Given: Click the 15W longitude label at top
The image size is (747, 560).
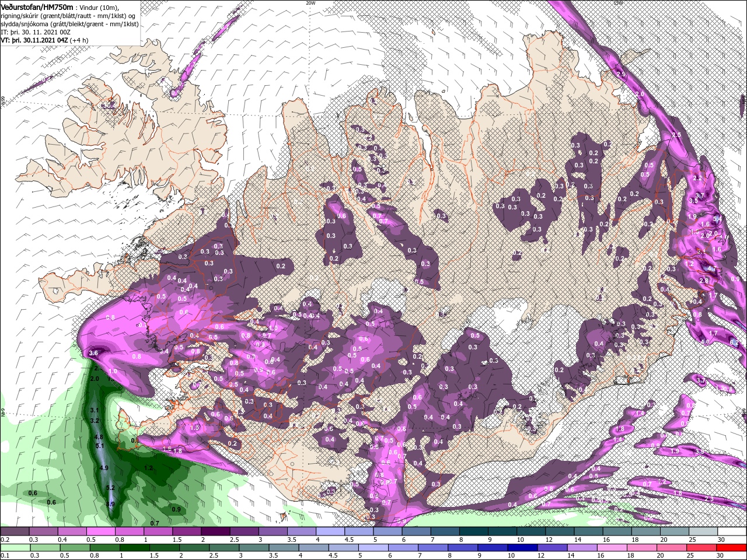Looking at the screenshot, I should (x=619, y=3).
